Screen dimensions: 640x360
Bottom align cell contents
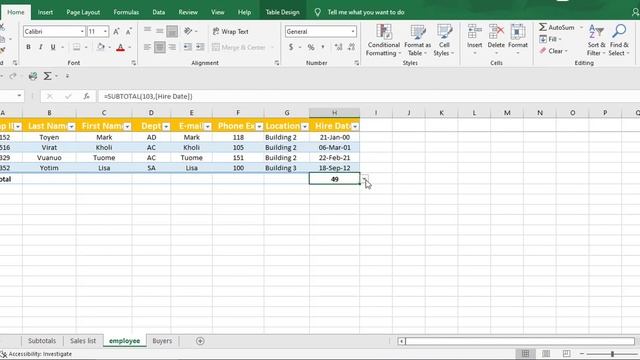pyautogui.click(x=172, y=31)
